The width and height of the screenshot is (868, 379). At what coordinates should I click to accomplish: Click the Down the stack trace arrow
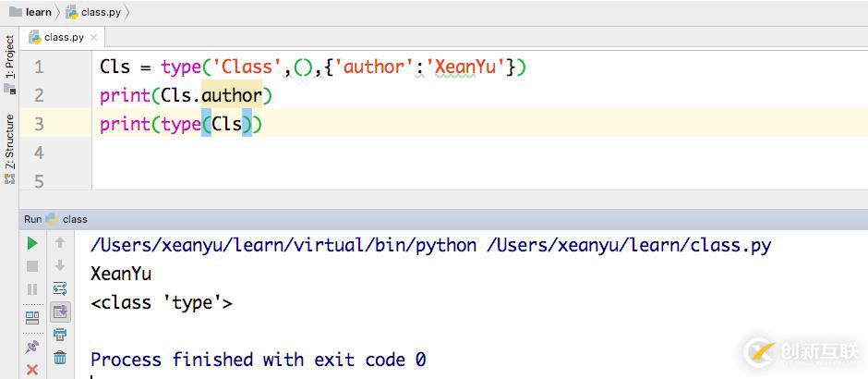pos(60,266)
